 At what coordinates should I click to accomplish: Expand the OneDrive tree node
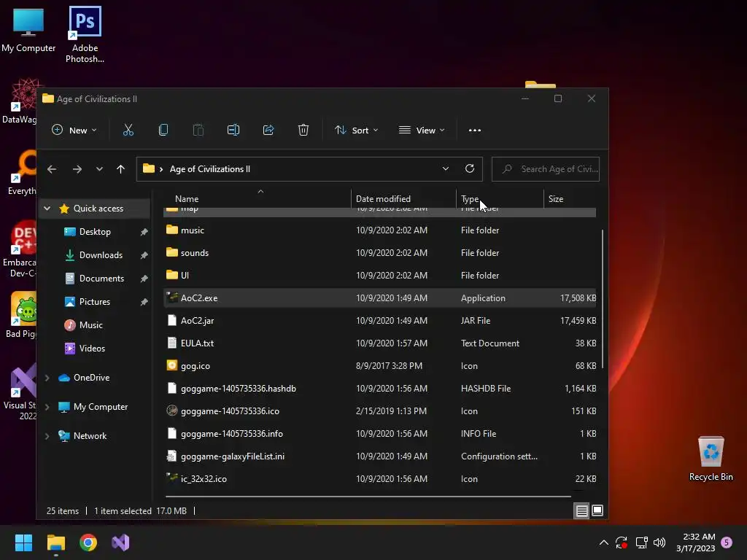(47, 378)
